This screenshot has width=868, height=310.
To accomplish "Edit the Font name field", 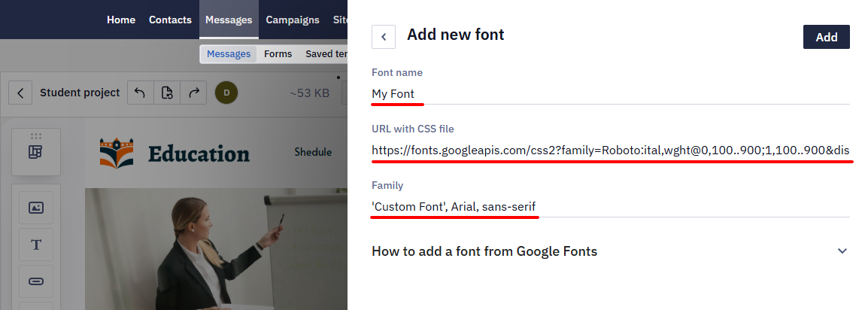I will (x=610, y=94).
